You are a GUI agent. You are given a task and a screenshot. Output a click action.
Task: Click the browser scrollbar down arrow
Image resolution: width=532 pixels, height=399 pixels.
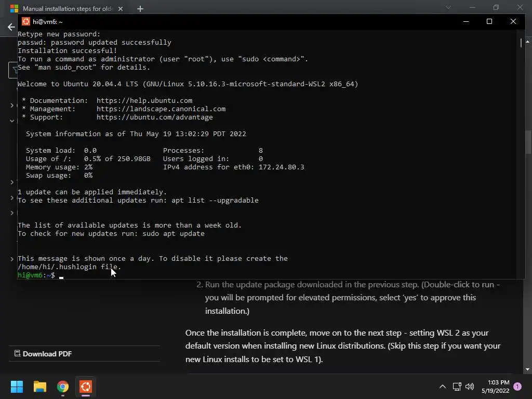click(x=528, y=369)
